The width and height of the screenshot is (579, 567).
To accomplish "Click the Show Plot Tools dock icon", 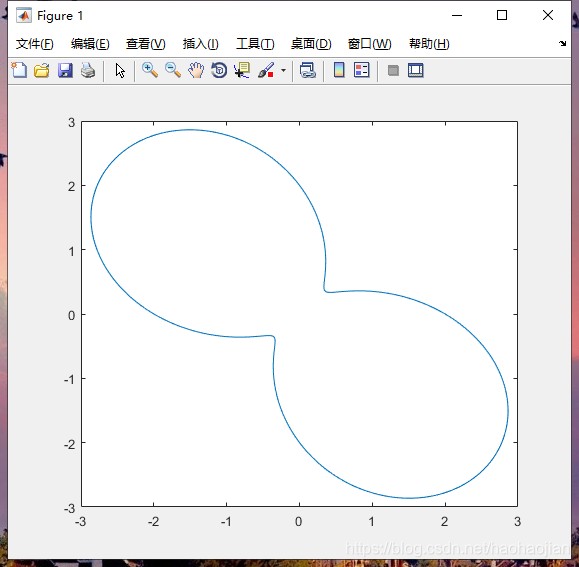I will pos(416,70).
